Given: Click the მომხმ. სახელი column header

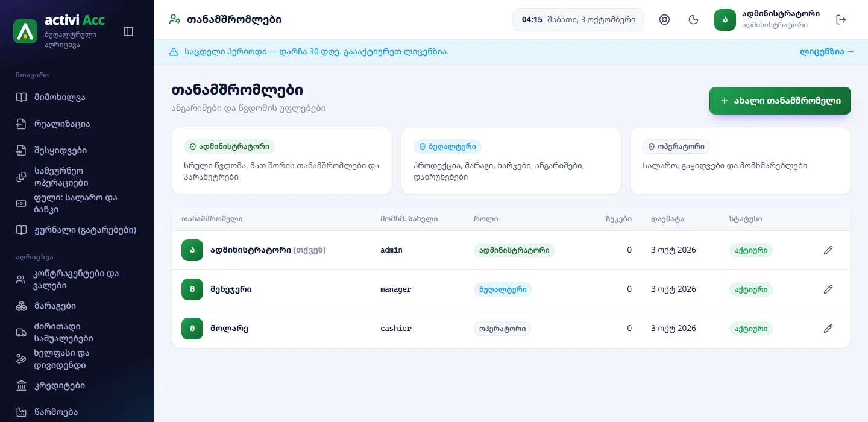Looking at the screenshot, I should (x=409, y=219).
